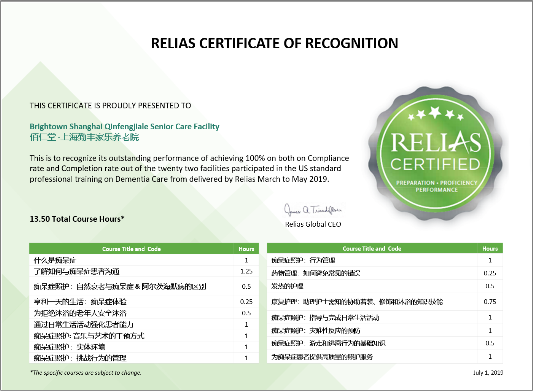This screenshot has width=541, height=391.
Task: Select "13.50 Total Course Hours*"
Action: click(77, 219)
